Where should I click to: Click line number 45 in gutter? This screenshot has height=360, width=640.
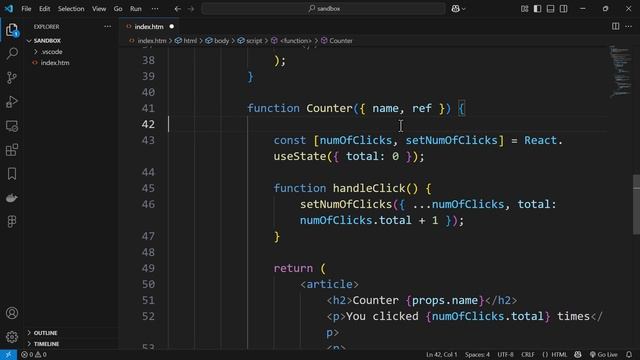tap(148, 188)
